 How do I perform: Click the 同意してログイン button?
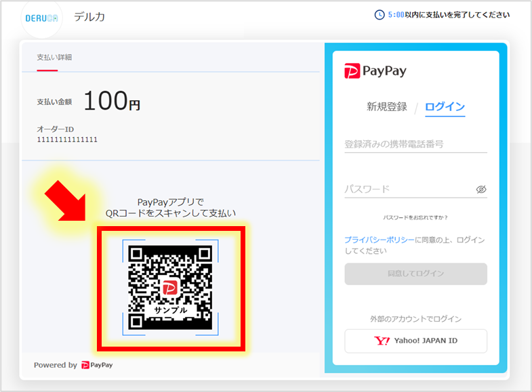tap(415, 274)
